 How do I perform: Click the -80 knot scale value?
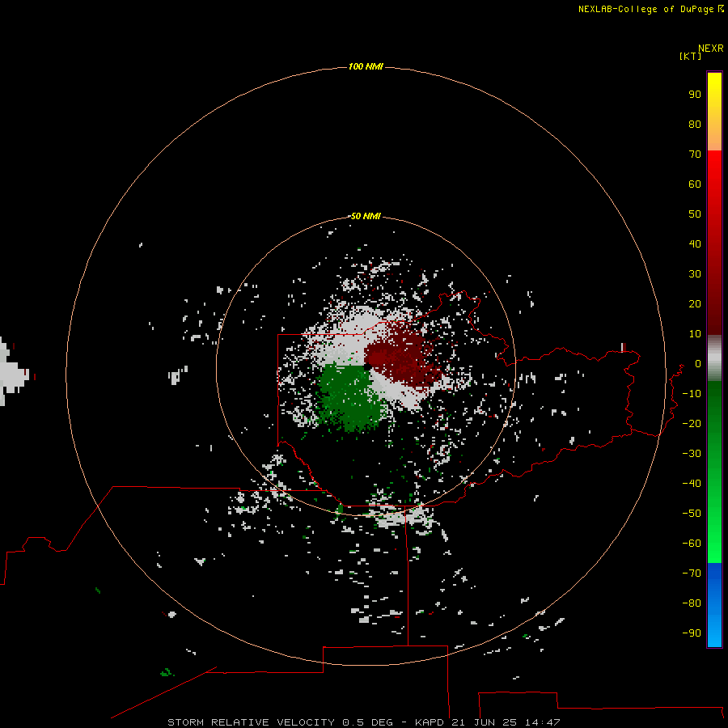point(692,603)
